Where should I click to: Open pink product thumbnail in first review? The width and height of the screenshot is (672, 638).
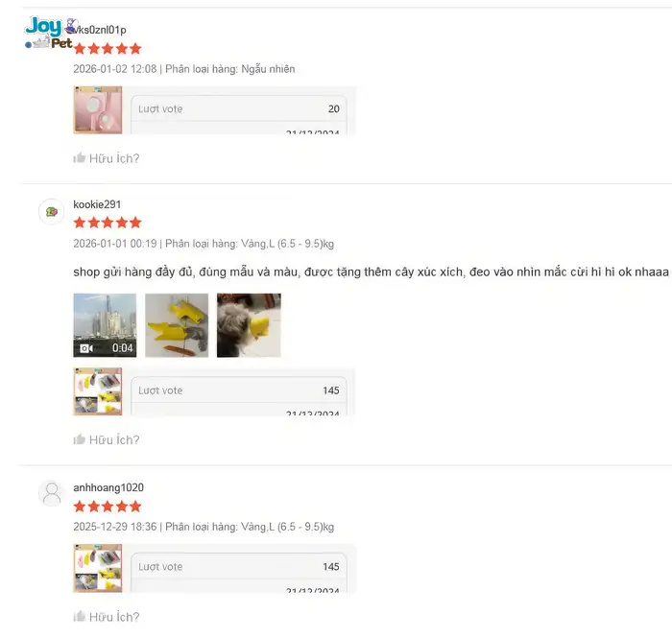click(x=98, y=110)
